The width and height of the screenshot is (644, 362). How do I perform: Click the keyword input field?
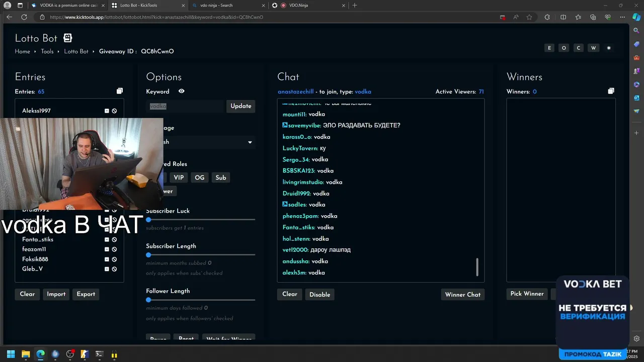tap(185, 106)
